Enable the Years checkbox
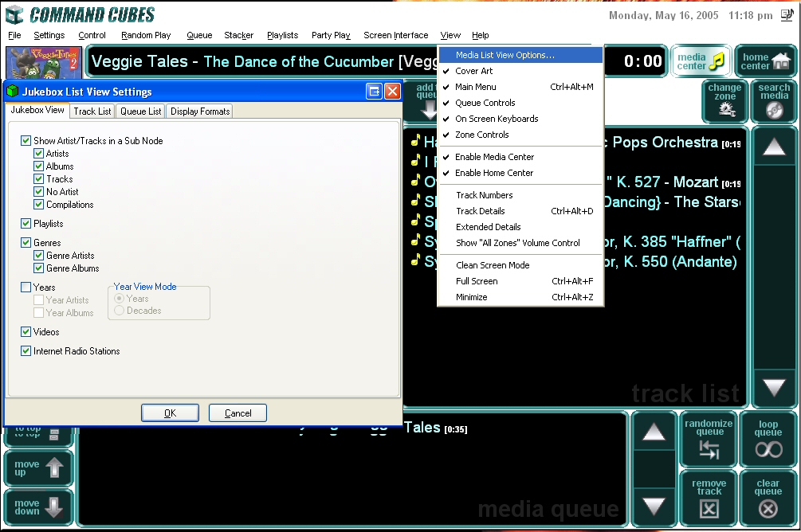Image resolution: width=801 pixels, height=532 pixels. [x=26, y=288]
